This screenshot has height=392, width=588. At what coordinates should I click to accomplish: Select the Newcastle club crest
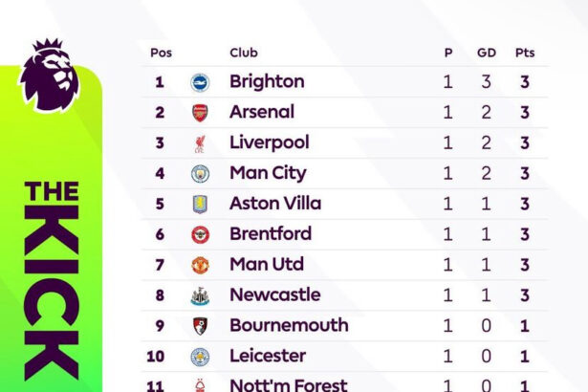tap(200, 296)
